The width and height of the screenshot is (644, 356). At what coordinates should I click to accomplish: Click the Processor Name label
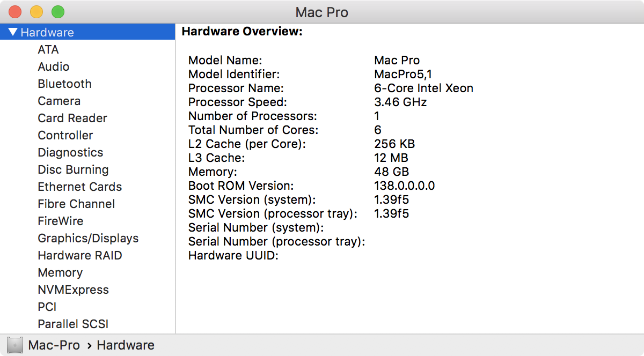pyautogui.click(x=236, y=88)
